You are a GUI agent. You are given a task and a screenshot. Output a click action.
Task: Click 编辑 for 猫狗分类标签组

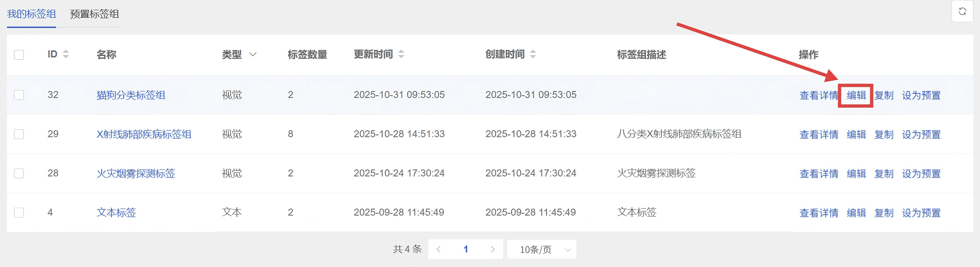(x=856, y=95)
